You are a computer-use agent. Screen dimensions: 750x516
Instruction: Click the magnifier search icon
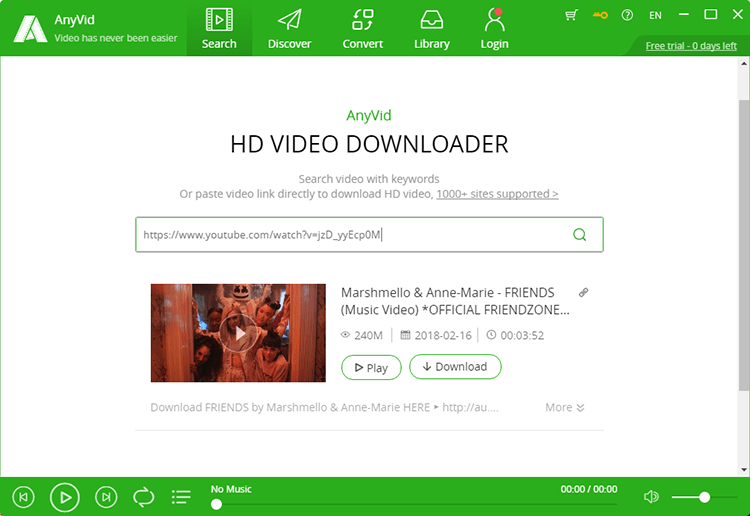(580, 234)
